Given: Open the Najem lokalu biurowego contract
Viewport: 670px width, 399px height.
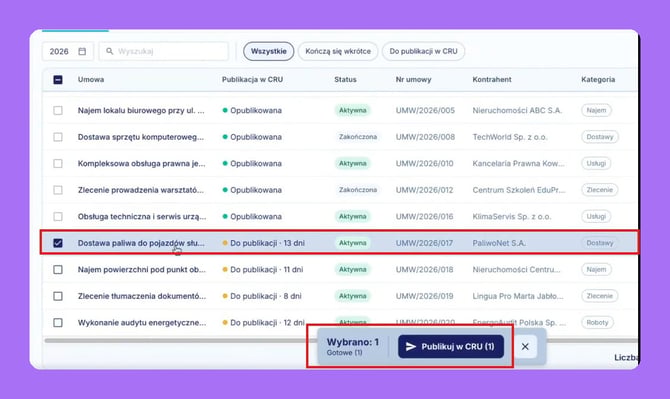Looking at the screenshot, I should coord(141,110).
